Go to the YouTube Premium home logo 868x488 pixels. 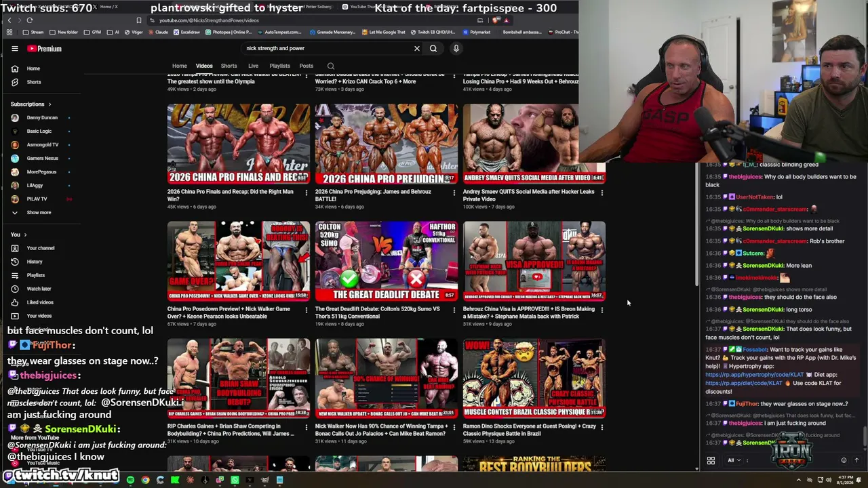45,49
